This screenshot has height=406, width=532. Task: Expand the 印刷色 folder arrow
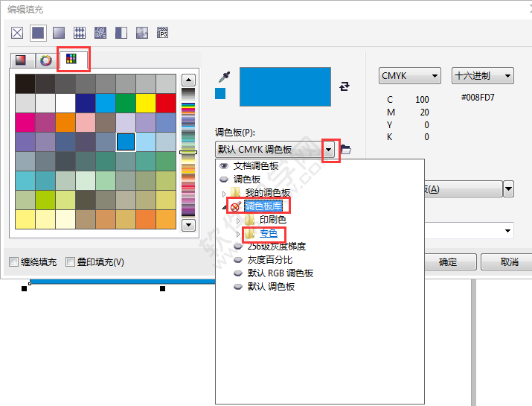point(238,221)
